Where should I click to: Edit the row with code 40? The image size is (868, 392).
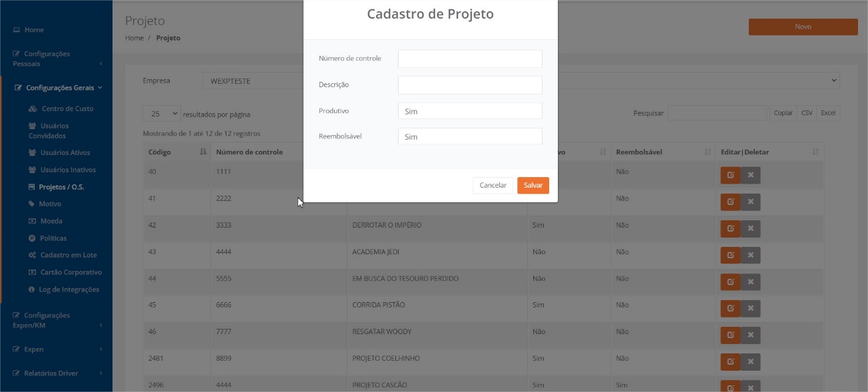(730, 175)
